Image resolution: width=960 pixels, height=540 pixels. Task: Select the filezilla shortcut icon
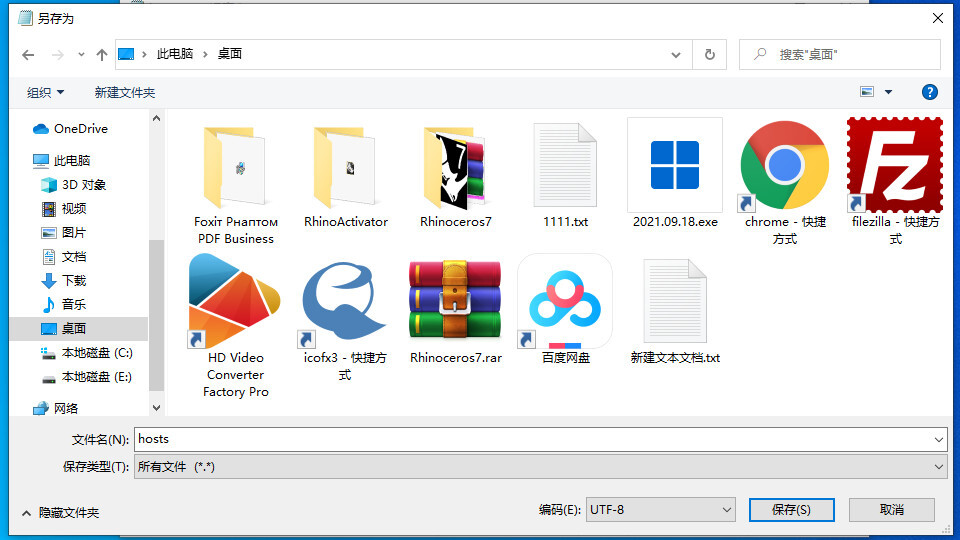[x=895, y=166]
